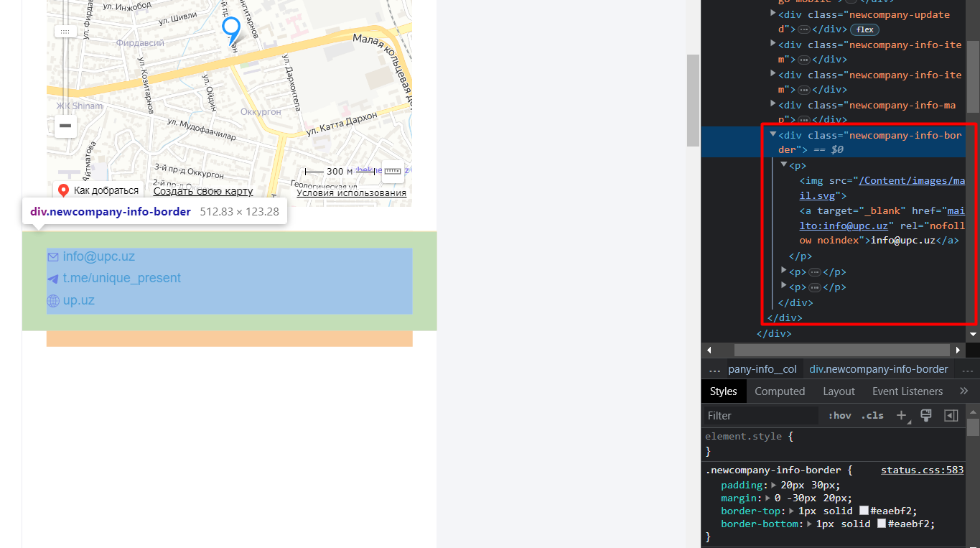Click the horizontal scrollbar thumb in Elements panel

[842, 350]
